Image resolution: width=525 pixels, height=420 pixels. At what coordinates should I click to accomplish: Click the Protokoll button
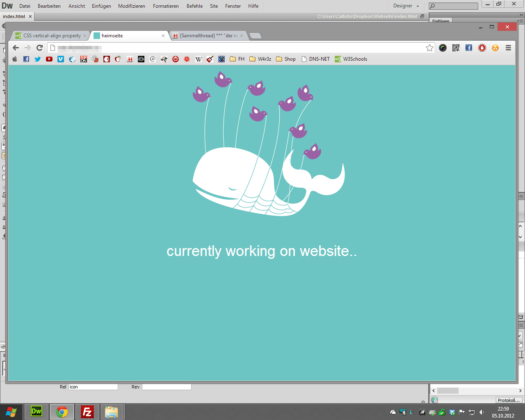click(x=509, y=400)
